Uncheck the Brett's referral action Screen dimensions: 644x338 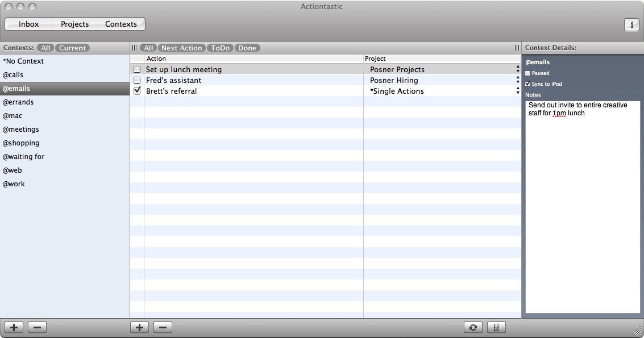pyautogui.click(x=137, y=91)
